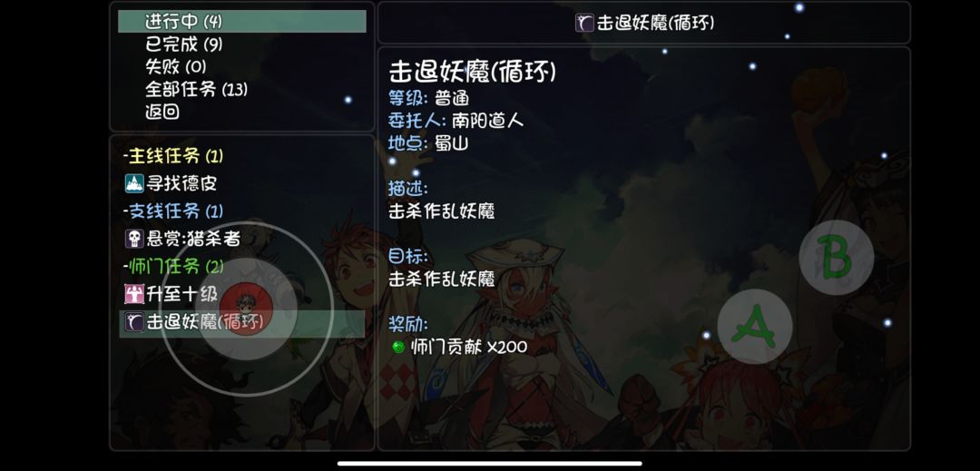Click the crescent icon beside 击退妖魔(循环) in list
Screen dimensions: 980x471
coord(134,321)
